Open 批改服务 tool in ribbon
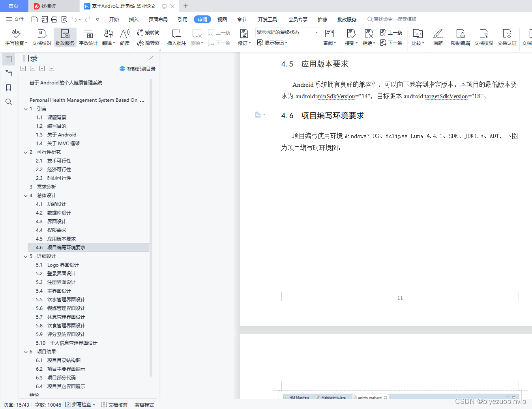Image resolution: width=532 pixels, height=409 pixels. coord(65,37)
